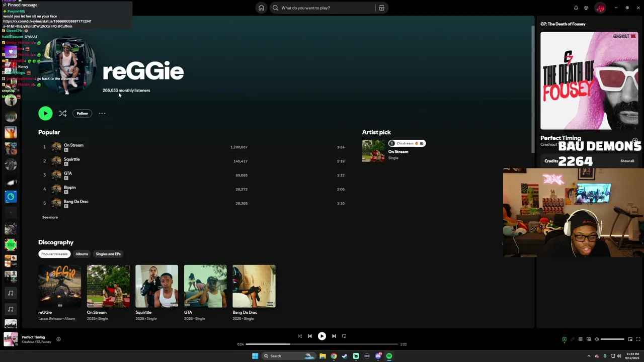Adjust the volume slider
Screen dimensions: 644x362
[x=612, y=339]
